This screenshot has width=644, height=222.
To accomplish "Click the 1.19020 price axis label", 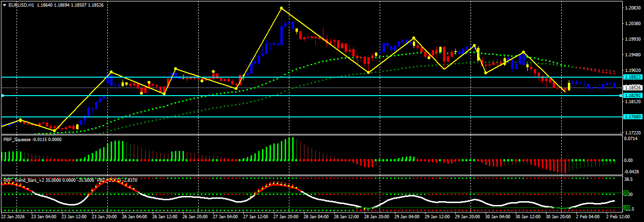I will [632, 70].
